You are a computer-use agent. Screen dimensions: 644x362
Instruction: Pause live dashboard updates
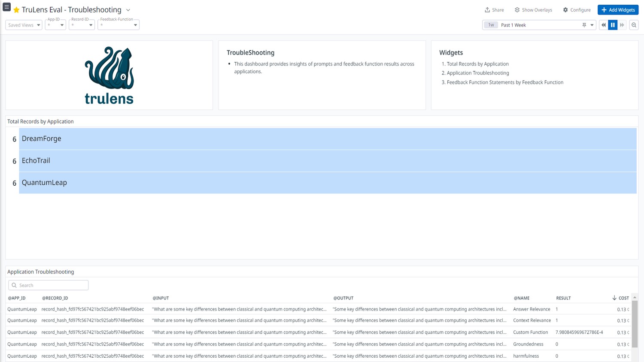(613, 25)
